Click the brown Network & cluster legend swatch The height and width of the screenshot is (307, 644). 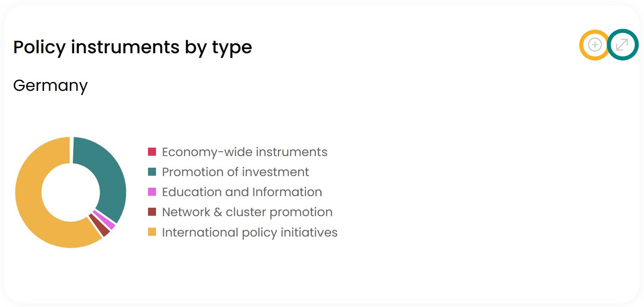[152, 212]
